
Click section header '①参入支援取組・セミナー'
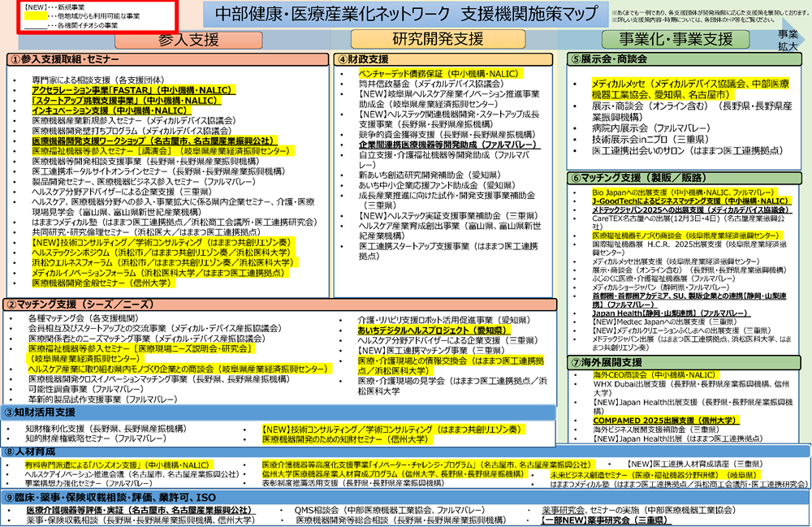pos(168,59)
